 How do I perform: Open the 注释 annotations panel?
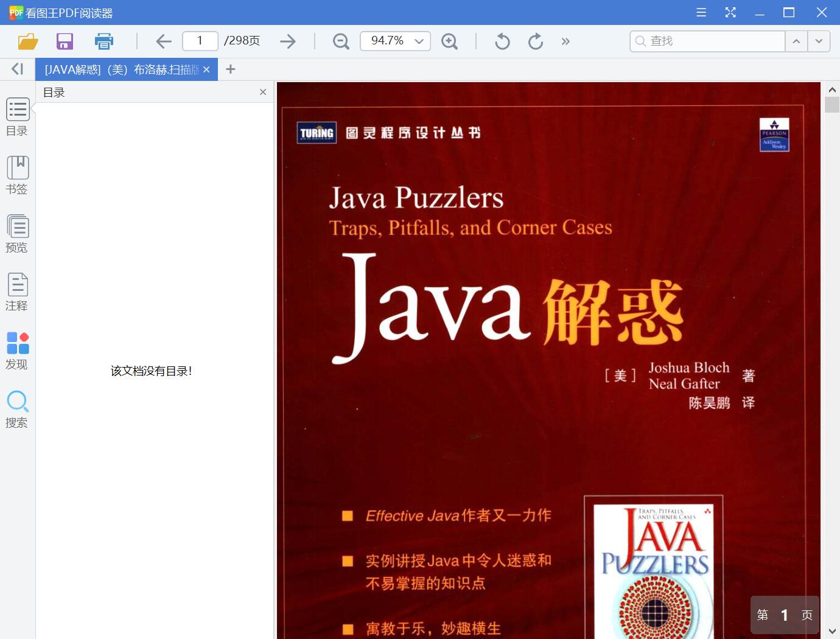click(x=17, y=292)
